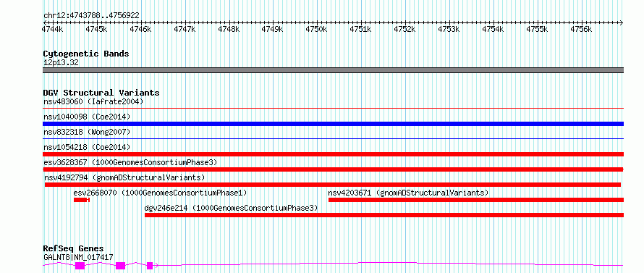Select the thin red nsv483060 variant line
644x273 pixels.
click(333, 109)
